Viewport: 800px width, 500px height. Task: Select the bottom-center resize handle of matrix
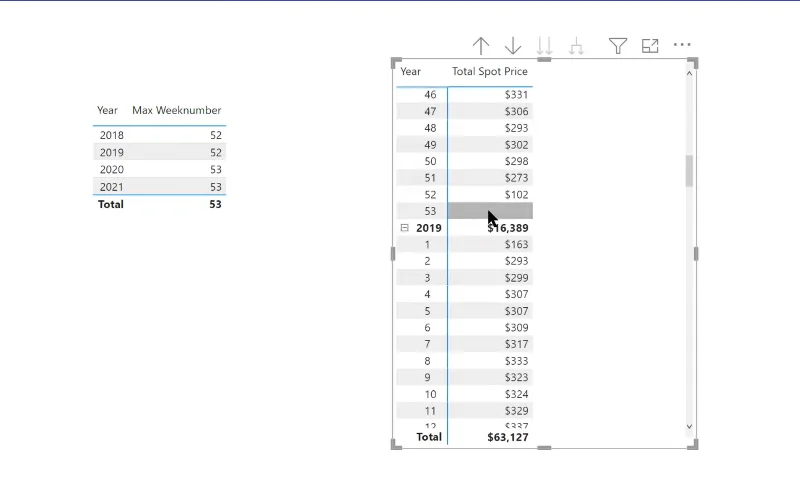tap(544, 448)
